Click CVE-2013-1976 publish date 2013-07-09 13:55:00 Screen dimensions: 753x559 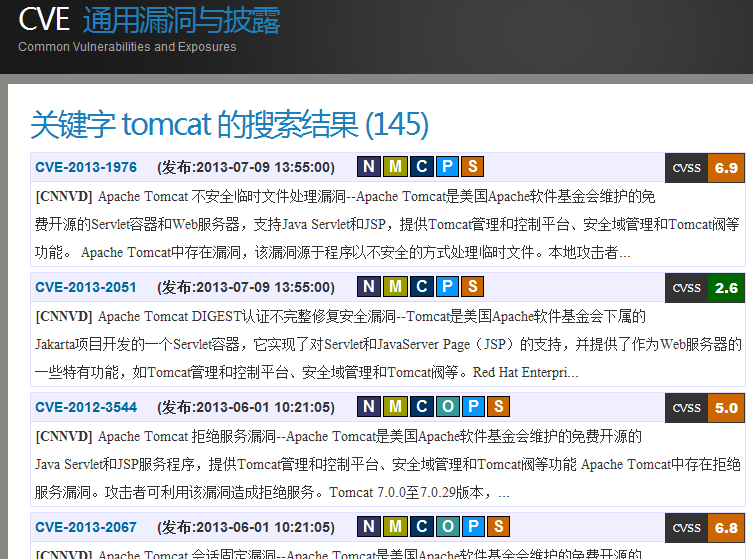[246, 167]
